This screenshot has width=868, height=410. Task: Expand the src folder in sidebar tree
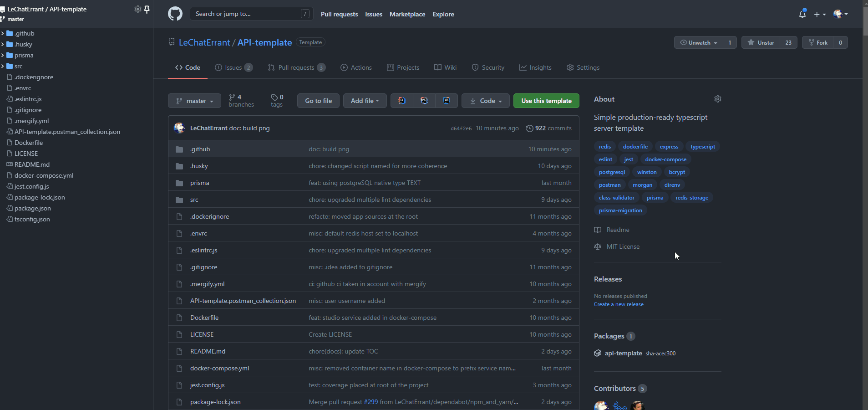3,66
